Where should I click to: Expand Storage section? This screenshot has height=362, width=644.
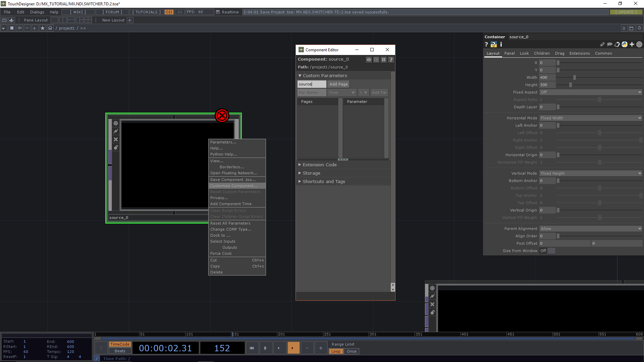pyautogui.click(x=300, y=173)
